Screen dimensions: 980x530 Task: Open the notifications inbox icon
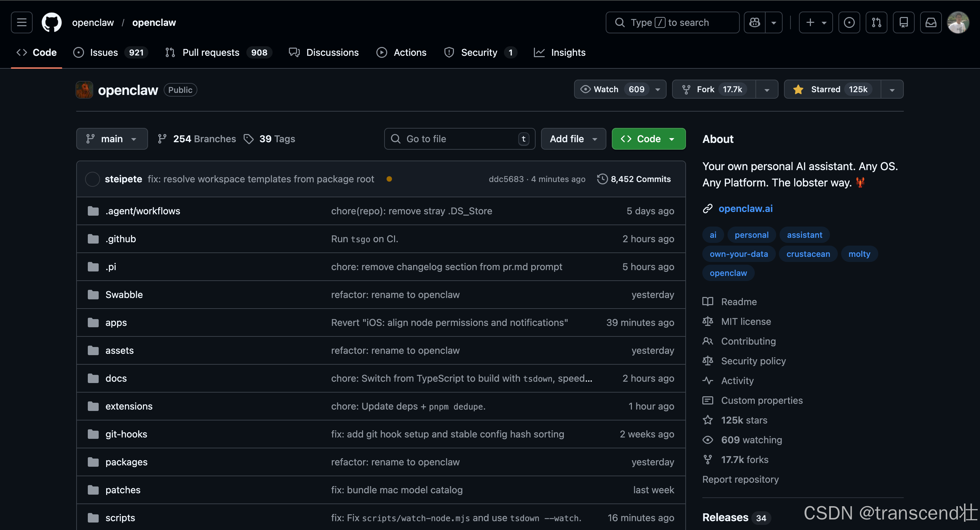point(931,22)
